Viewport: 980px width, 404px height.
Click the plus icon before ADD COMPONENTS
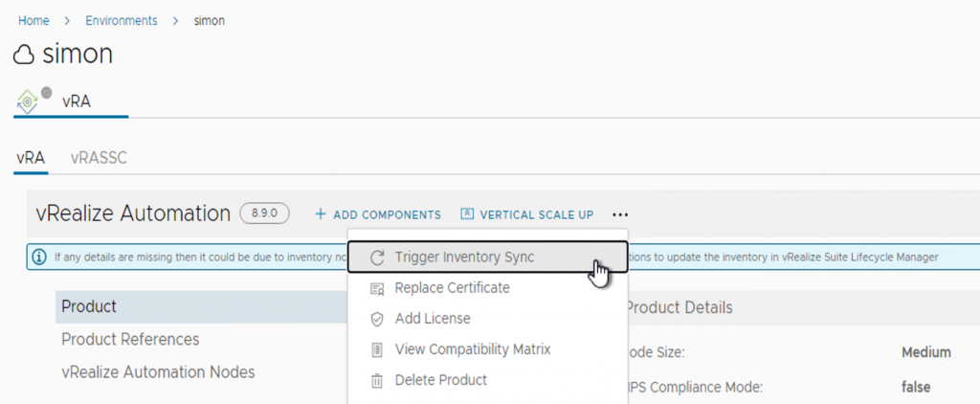coord(321,214)
